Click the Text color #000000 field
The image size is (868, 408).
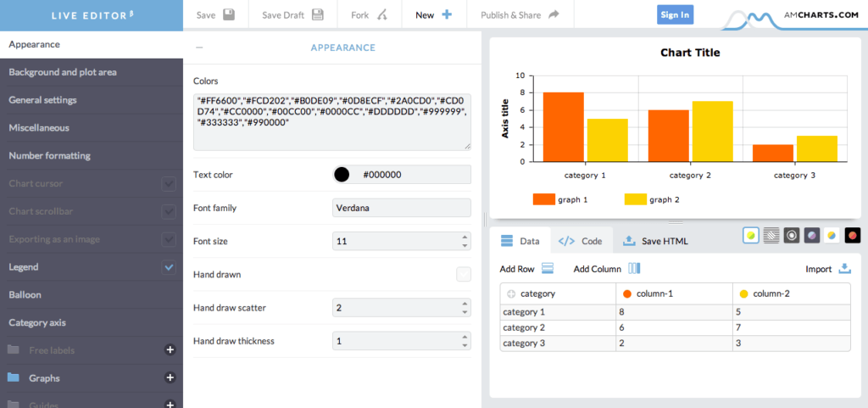(x=402, y=175)
